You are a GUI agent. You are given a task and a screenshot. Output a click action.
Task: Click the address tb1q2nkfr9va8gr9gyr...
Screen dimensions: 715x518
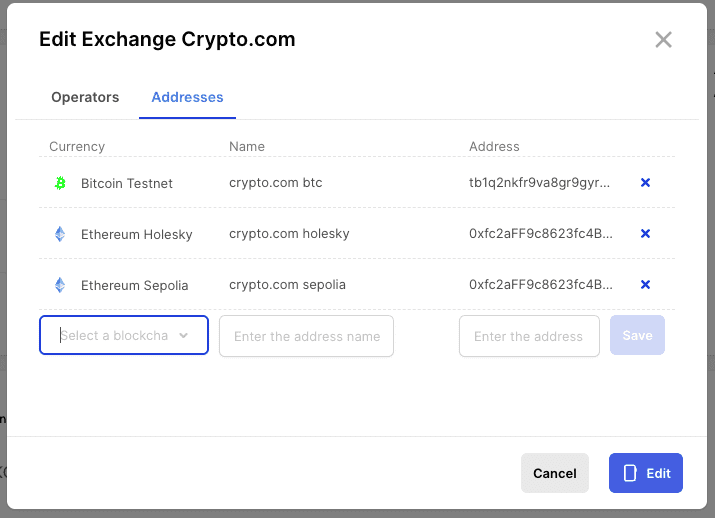(x=539, y=183)
